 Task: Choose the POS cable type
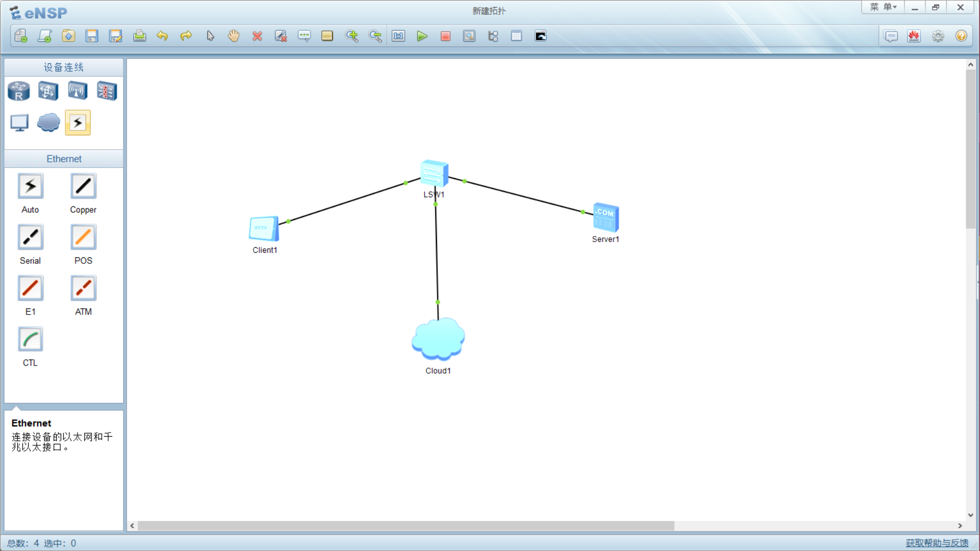pyautogui.click(x=83, y=237)
